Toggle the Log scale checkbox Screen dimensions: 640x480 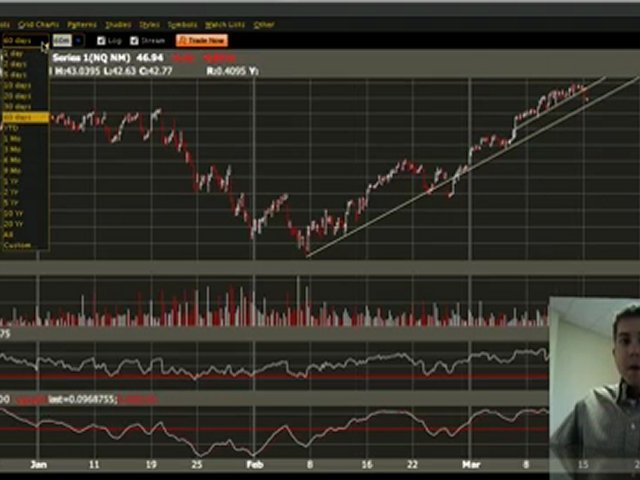(101, 41)
